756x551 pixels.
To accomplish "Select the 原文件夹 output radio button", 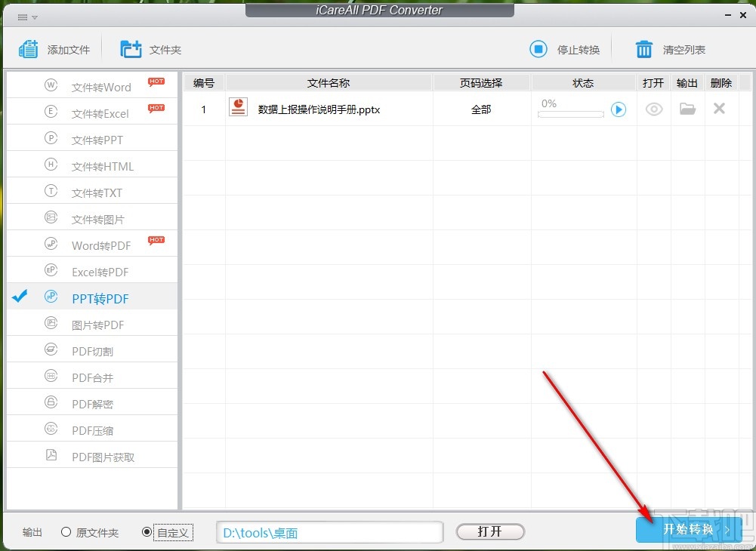I will tap(66, 532).
